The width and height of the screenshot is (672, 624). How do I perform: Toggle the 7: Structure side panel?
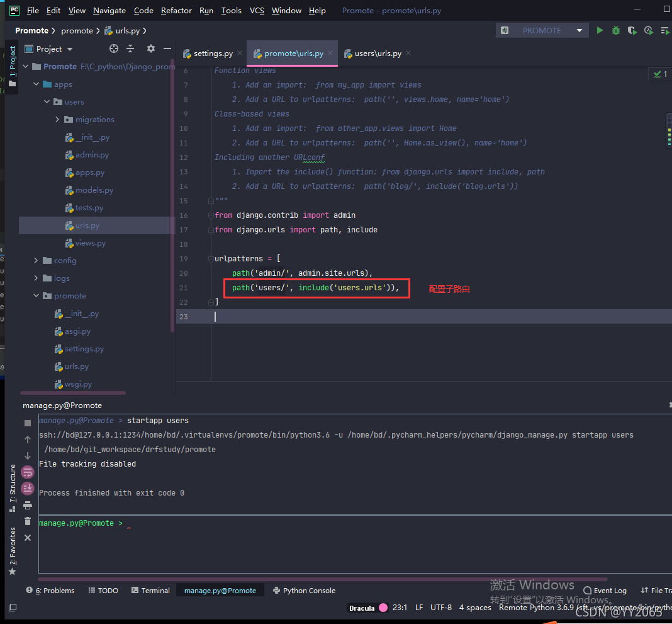click(x=13, y=487)
